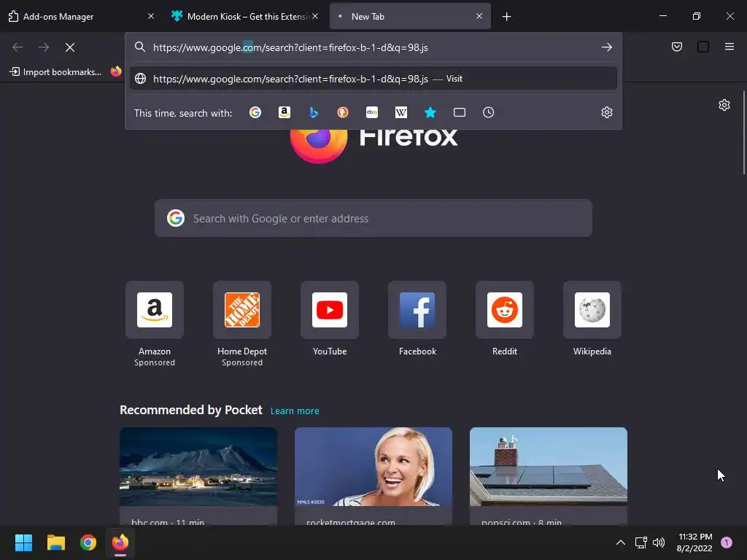
Task: Close the Modern Kiosk tab
Action: pyautogui.click(x=315, y=16)
